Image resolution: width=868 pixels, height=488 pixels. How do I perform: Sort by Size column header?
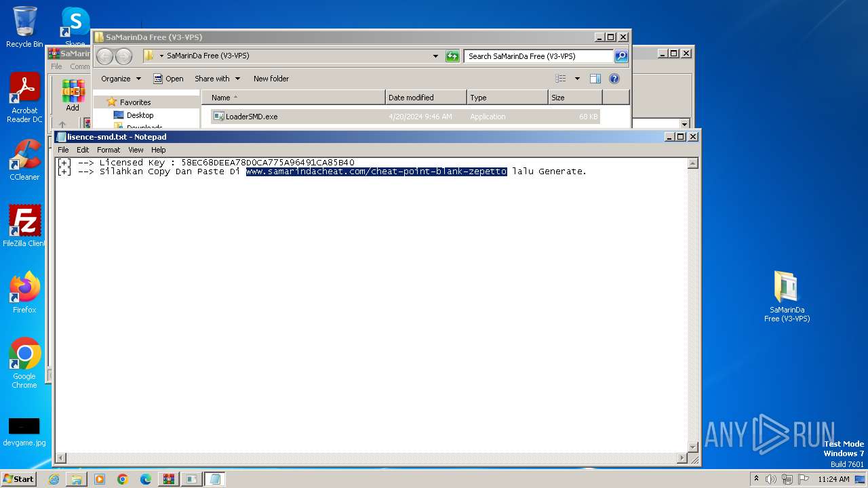[x=575, y=98]
